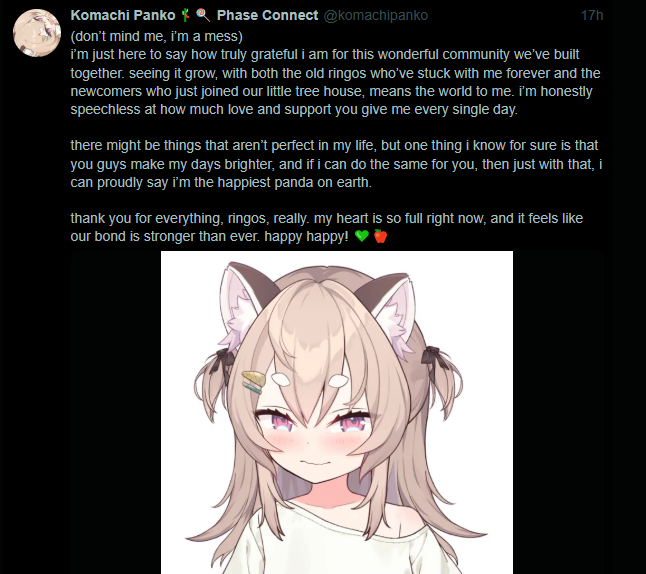Click the lollipop emoji in the display name
The height and width of the screenshot is (574, 646).
pos(203,15)
